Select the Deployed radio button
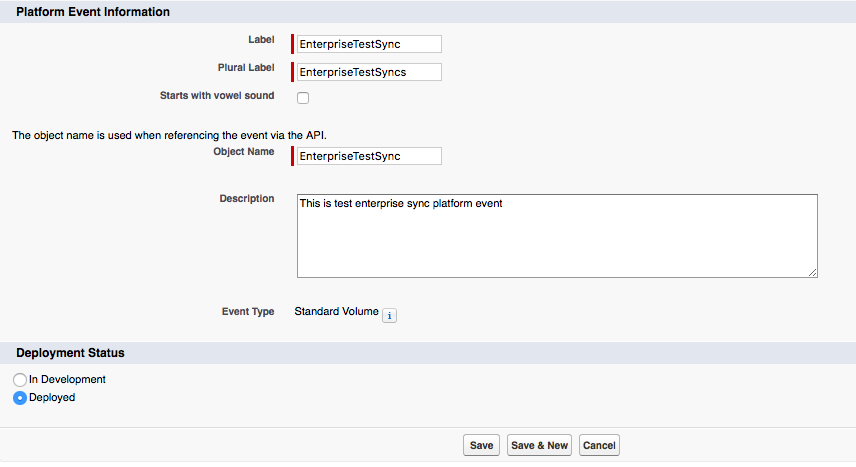856x467 pixels. pos(20,398)
